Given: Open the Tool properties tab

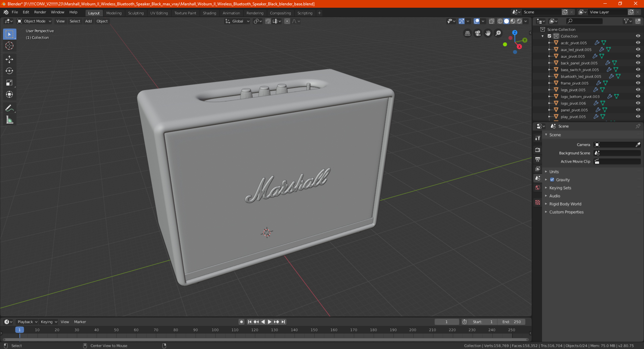Looking at the screenshot, I should click(538, 138).
